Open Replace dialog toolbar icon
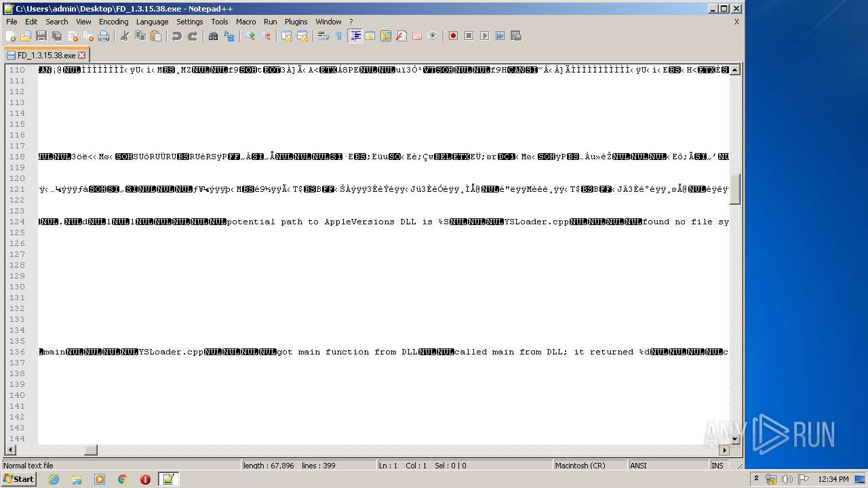This screenshot has height=488, width=868. [229, 36]
